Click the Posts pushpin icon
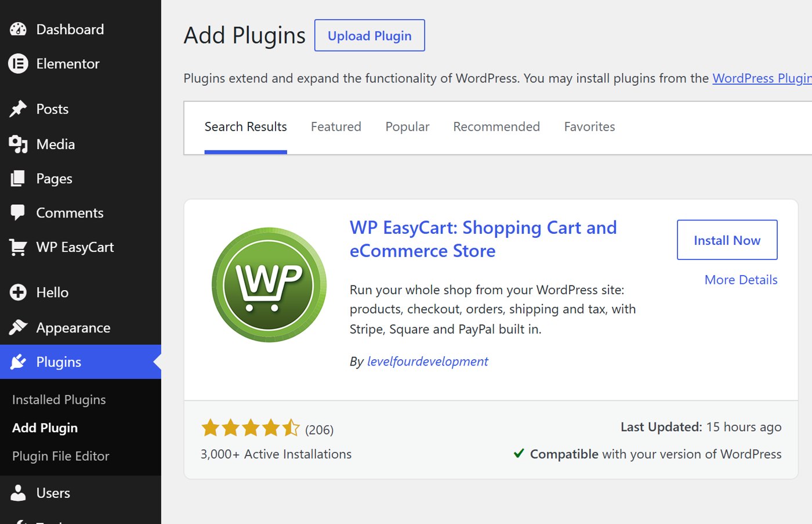The image size is (812, 524). pyautogui.click(x=18, y=109)
